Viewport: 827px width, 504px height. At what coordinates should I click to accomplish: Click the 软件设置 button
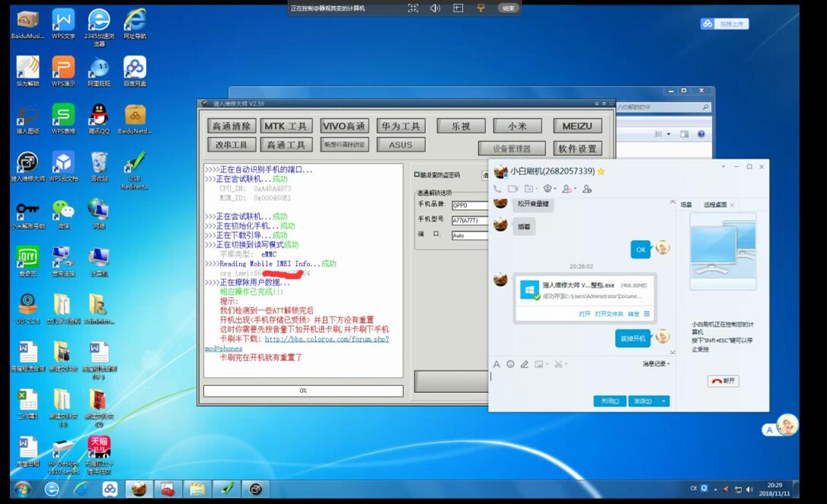coord(577,148)
